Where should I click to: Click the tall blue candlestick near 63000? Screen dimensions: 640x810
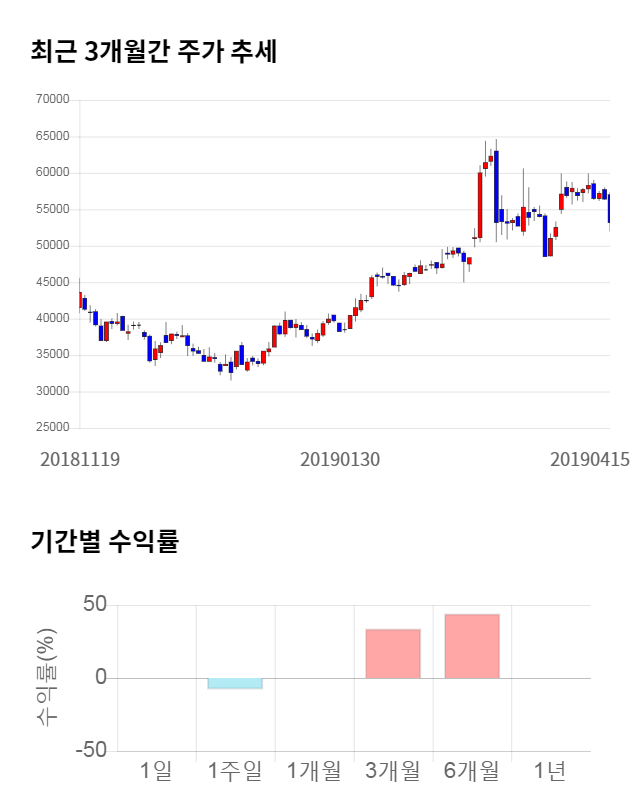(x=496, y=186)
